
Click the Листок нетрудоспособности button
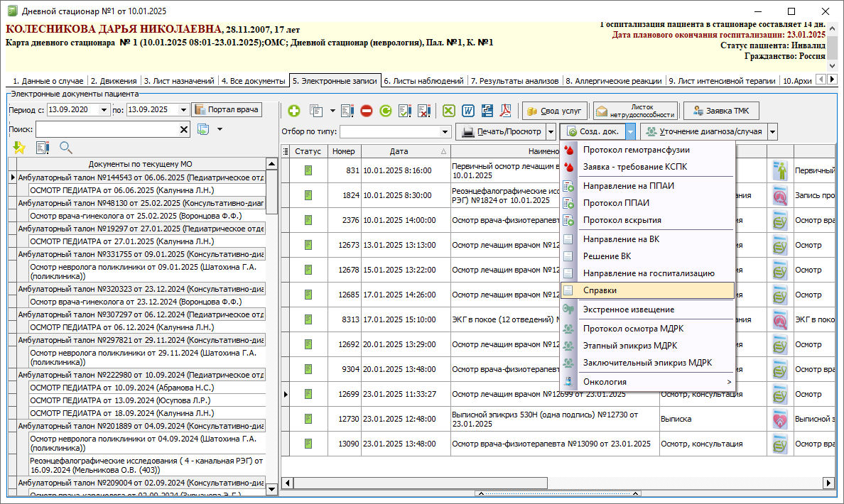pyautogui.click(x=635, y=111)
